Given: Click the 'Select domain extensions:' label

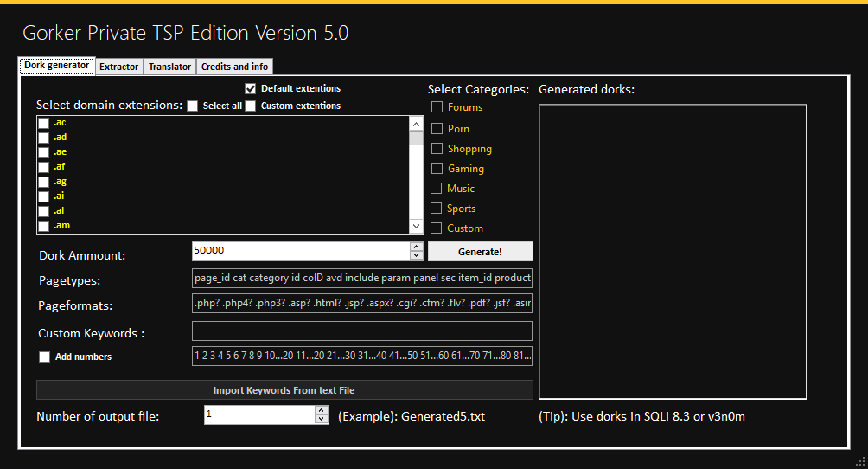Looking at the screenshot, I should pos(109,106).
